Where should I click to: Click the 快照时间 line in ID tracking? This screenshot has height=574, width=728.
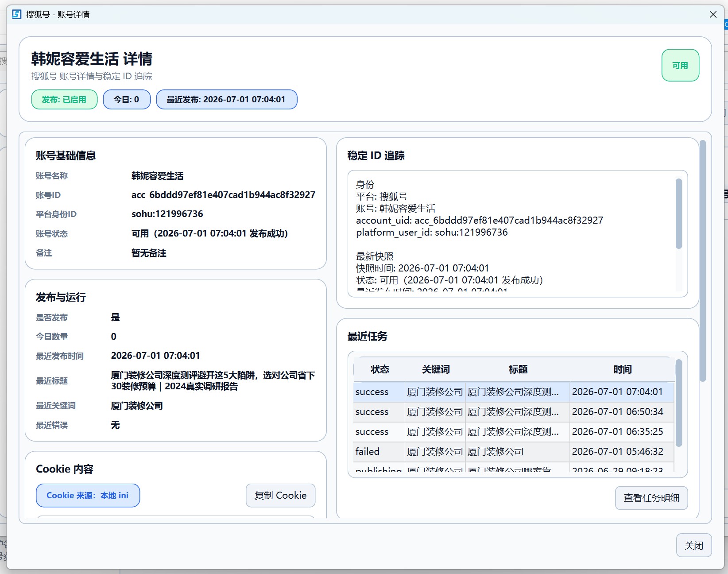(422, 268)
